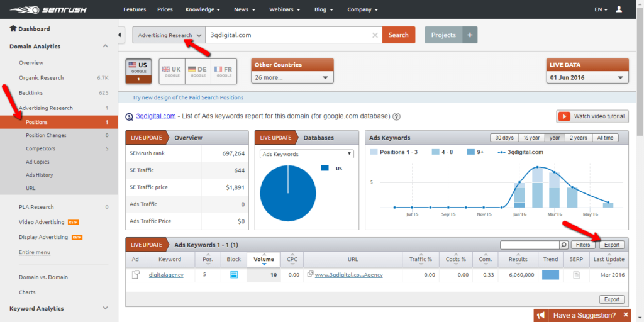Screen dimensions: 644x322
Task: Click the top Export button
Action: 612,245
